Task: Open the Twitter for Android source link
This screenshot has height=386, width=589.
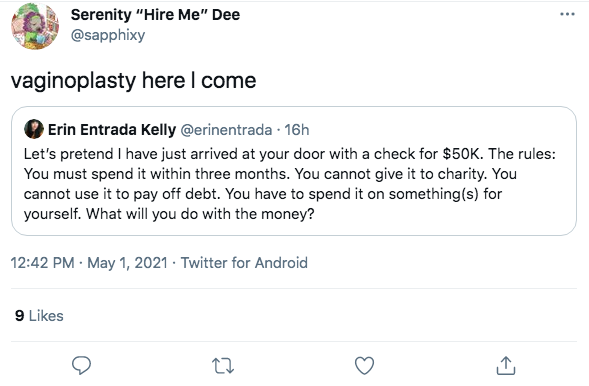Action: point(244,262)
